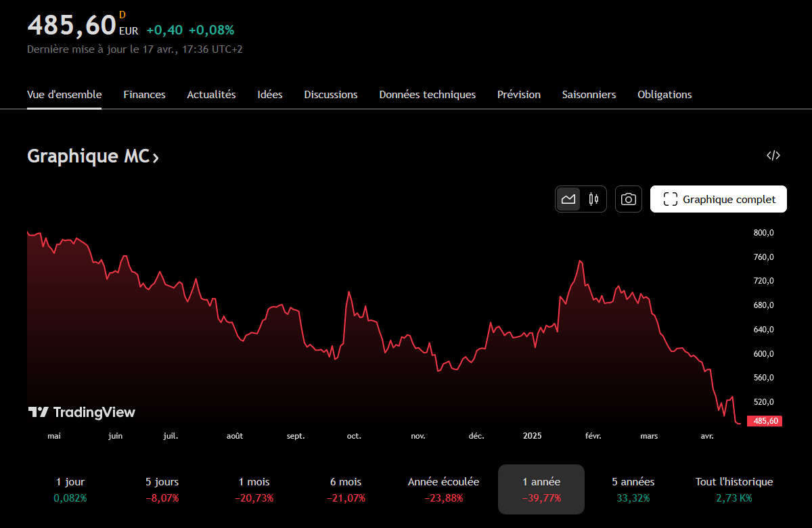Click the orange D delayed-data indicator
Screen dimensions: 812x528
(122, 15)
